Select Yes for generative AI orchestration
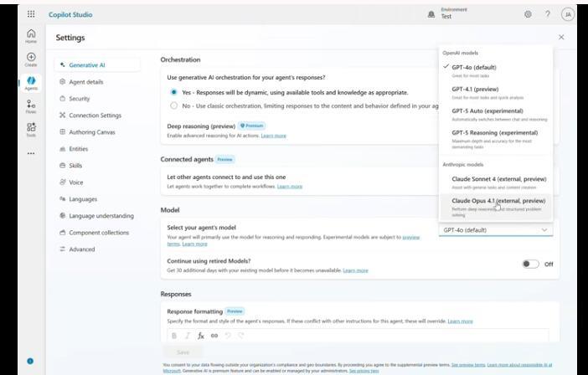This screenshot has width=588, height=375. tap(173, 92)
